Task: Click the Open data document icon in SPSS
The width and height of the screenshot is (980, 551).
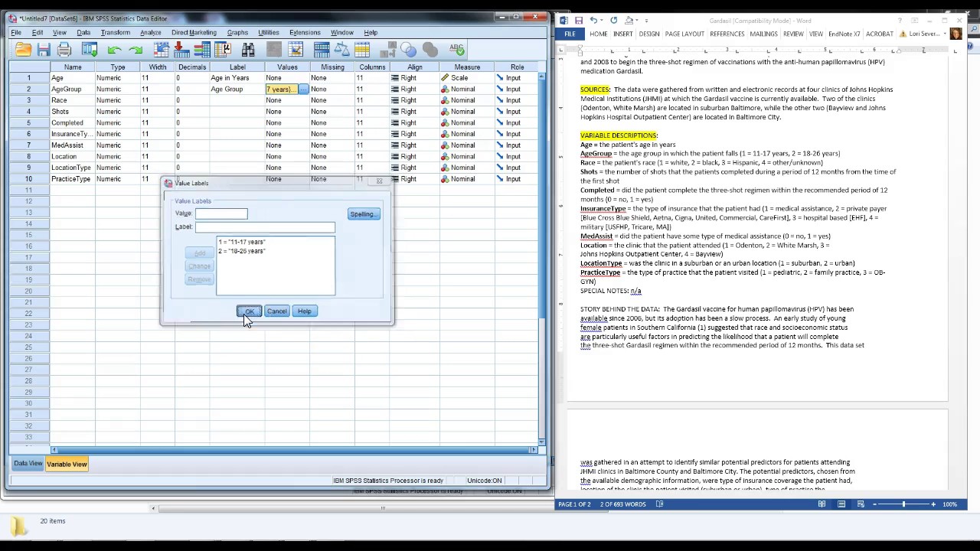Action: [23, 50]
